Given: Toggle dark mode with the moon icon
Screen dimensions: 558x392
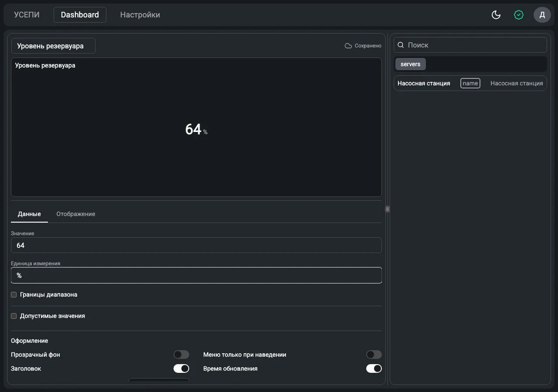Looking at the screenshot, I should coord(496,15).
